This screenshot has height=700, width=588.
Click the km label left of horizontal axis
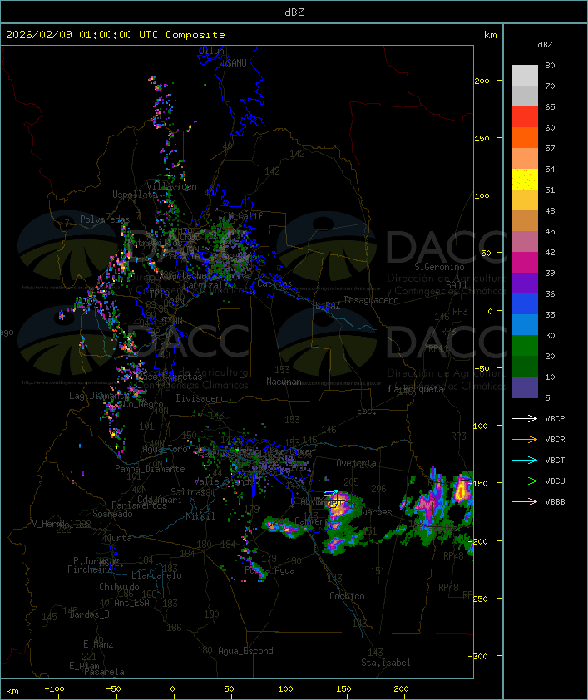click(x=12, y=691)
